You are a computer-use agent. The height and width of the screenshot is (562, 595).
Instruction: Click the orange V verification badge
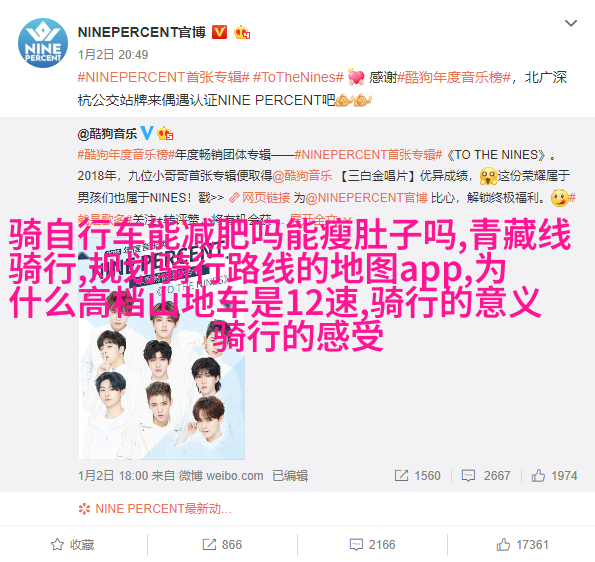[x=219, y=32]
